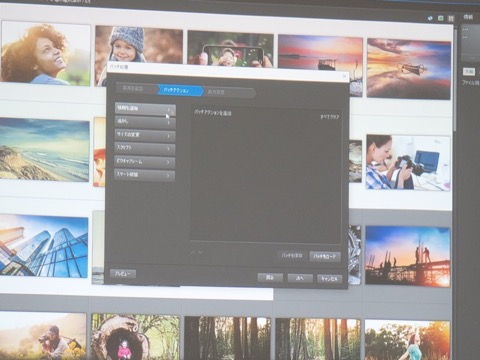This screenshot has width=480, height=360.
Task: Expand the ピクチャフレーム action
Action: tap(145, 162)
